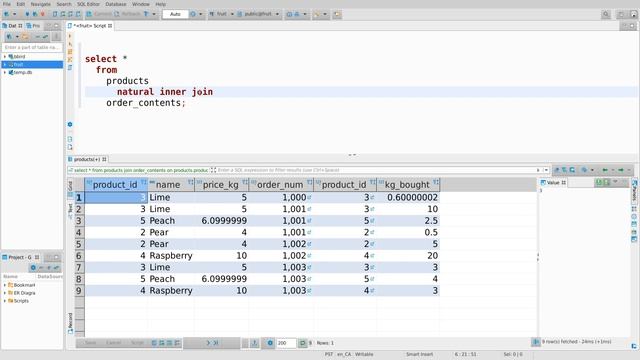The image size is (640, 360).
Task: Open the Window menu
Action: pos(141,4)
